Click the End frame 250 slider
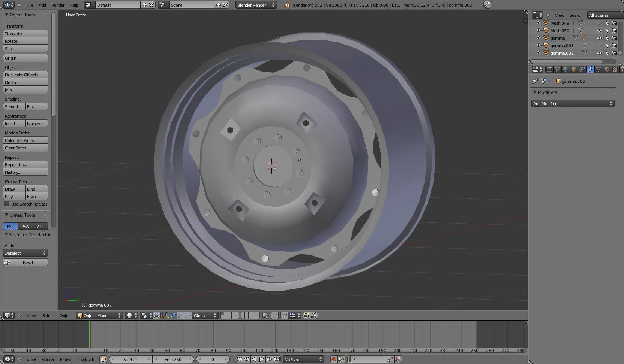 (173, 359)
